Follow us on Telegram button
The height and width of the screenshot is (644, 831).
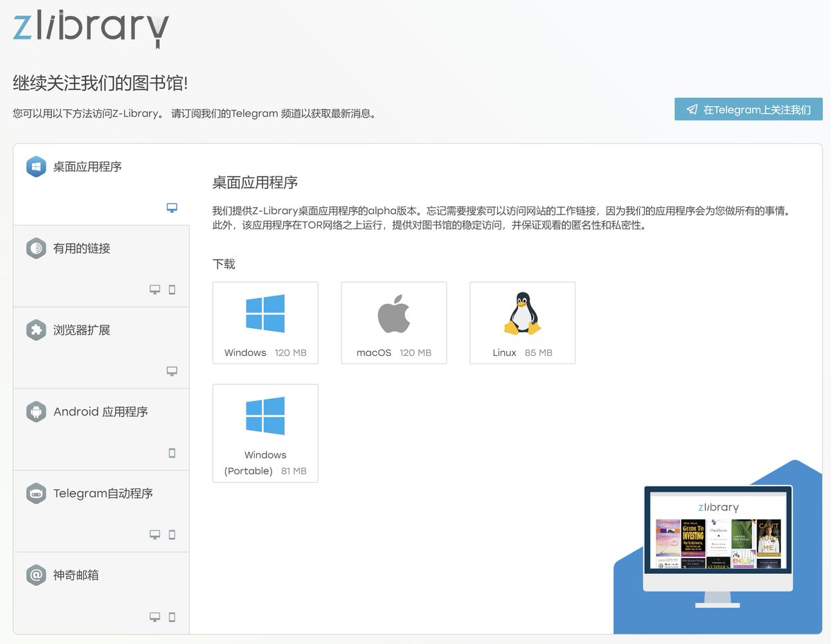(749, 109)
